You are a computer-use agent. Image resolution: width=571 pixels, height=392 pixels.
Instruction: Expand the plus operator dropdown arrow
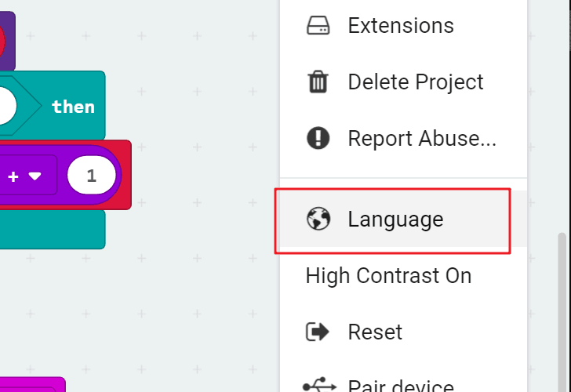tap(35, 176)
